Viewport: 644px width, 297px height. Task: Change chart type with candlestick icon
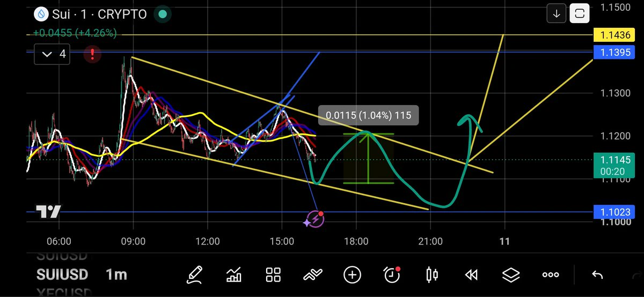431,275
